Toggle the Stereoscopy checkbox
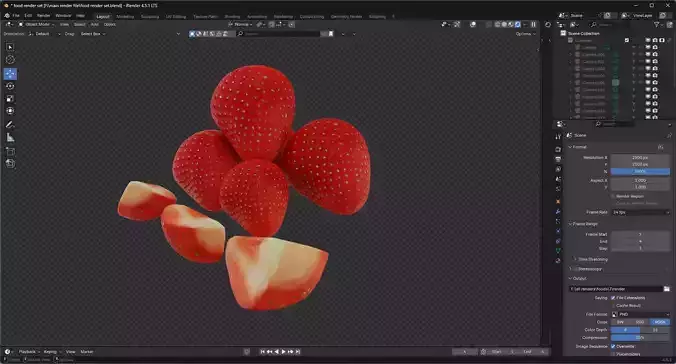The width and height of the screenshot is (676, 364). (x=575, y=269)
